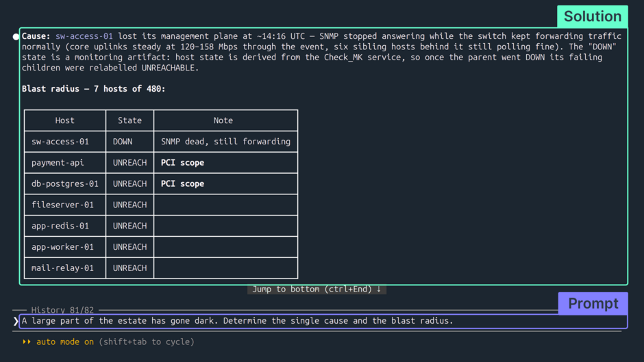Select the SNMP dead, still forwarding note
This screenshot has height=362, width=644.
tap(225, 142)
